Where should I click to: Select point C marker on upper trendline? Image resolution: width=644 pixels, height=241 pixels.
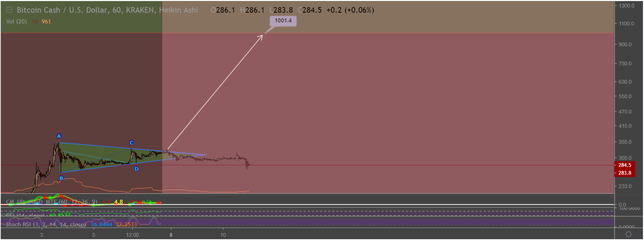[x=131, y=143]
